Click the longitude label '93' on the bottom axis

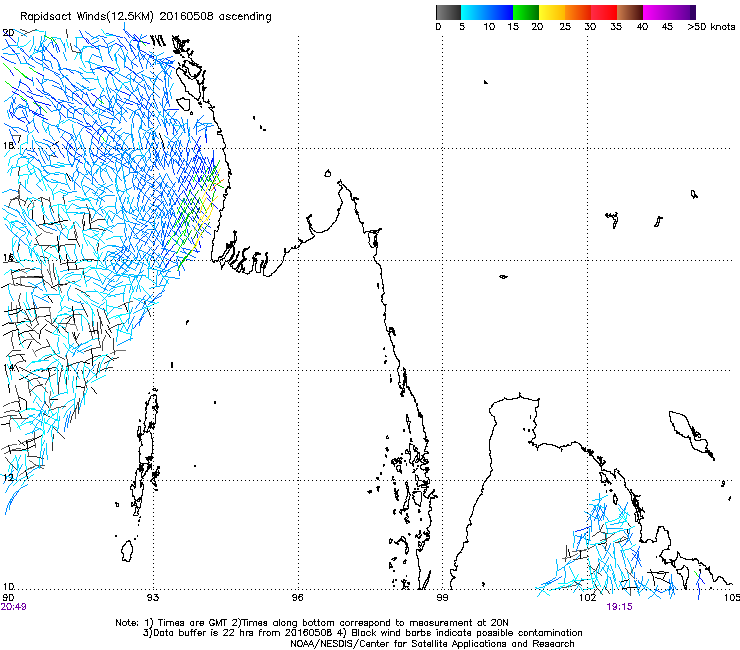153,598
